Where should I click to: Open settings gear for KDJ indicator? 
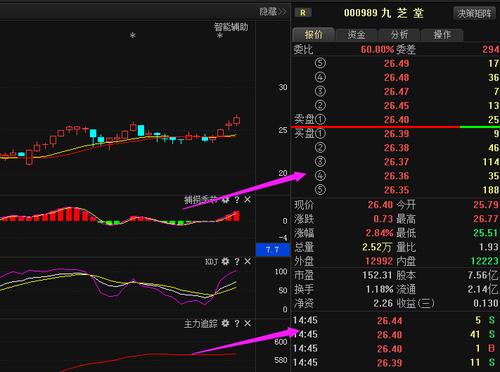(x=226, y=262)
